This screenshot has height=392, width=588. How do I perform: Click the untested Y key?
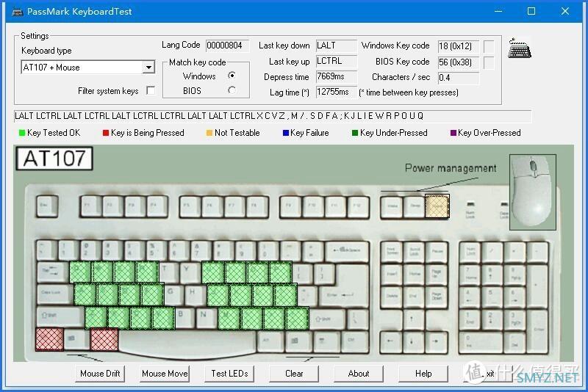point(191,272)
